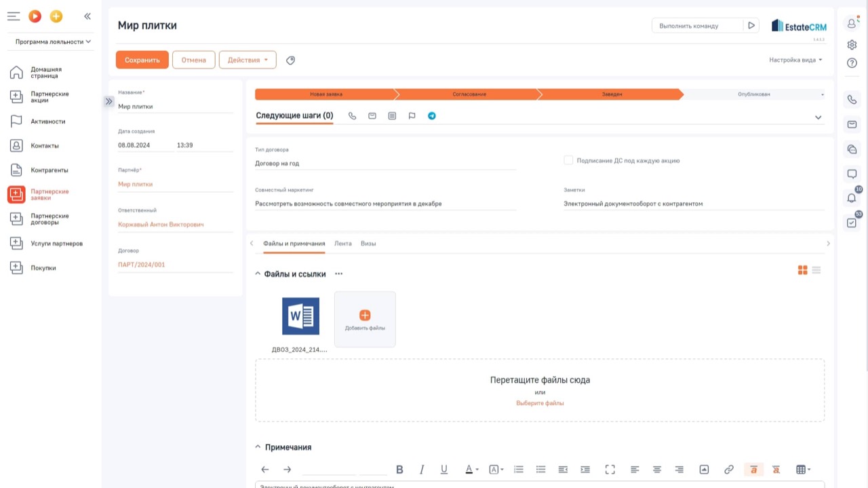Enable Подписание ДС под каждую акцию checkbox
868x488 pixels.
point(568,160)
